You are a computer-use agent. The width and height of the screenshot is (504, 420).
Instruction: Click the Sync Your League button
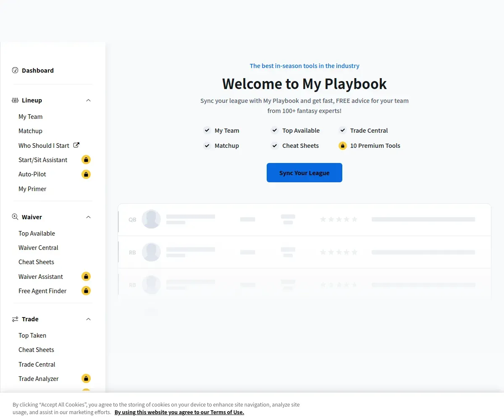tap(304, 173)
